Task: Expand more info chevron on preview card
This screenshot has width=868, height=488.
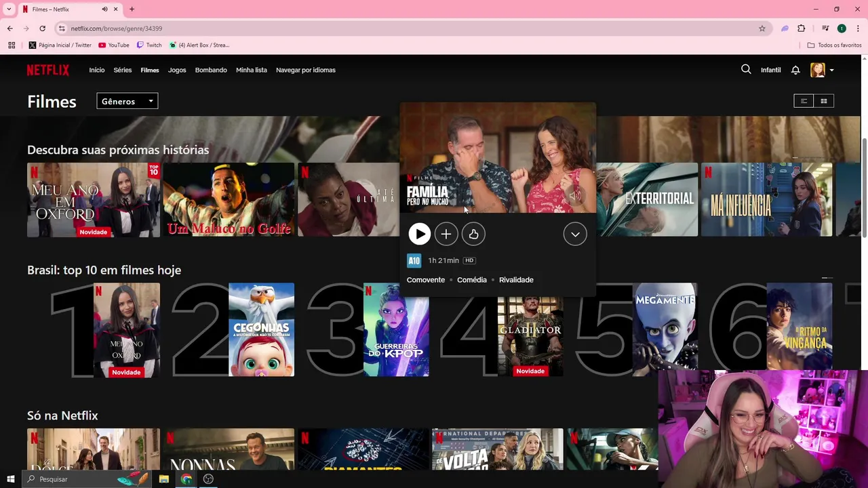Action: (x=575, y=234)
